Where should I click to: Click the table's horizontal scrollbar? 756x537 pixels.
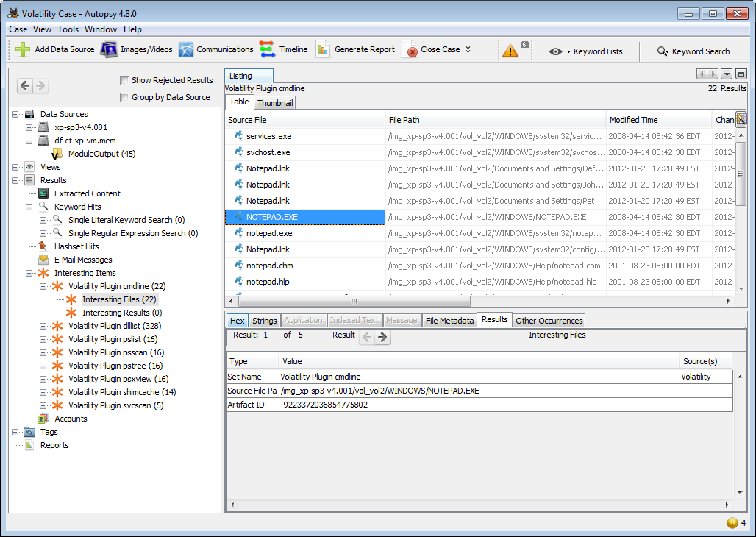[353, 301]
